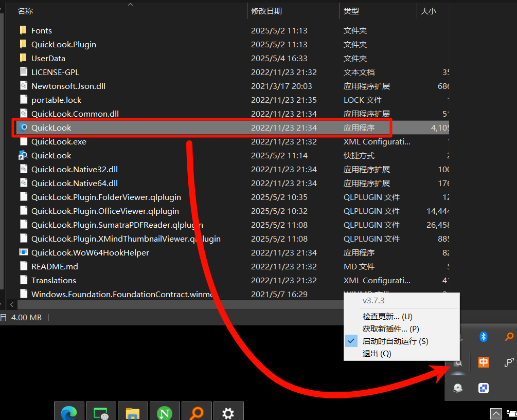This screenshot has height=420, width=517.
Task: Choose 获取新插件... (P) in tray menu
Action: [x=402, y=329]
